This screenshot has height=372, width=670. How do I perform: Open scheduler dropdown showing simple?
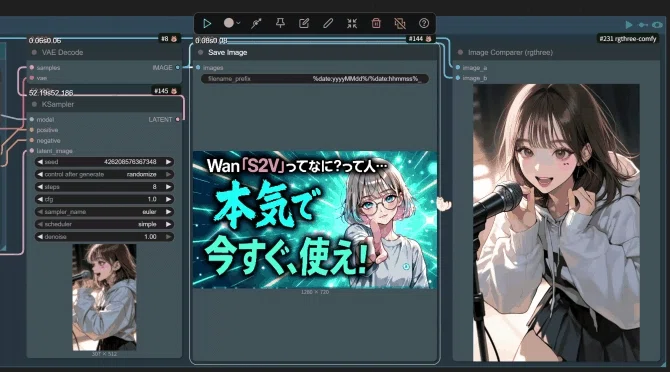(x=104, y=224)
